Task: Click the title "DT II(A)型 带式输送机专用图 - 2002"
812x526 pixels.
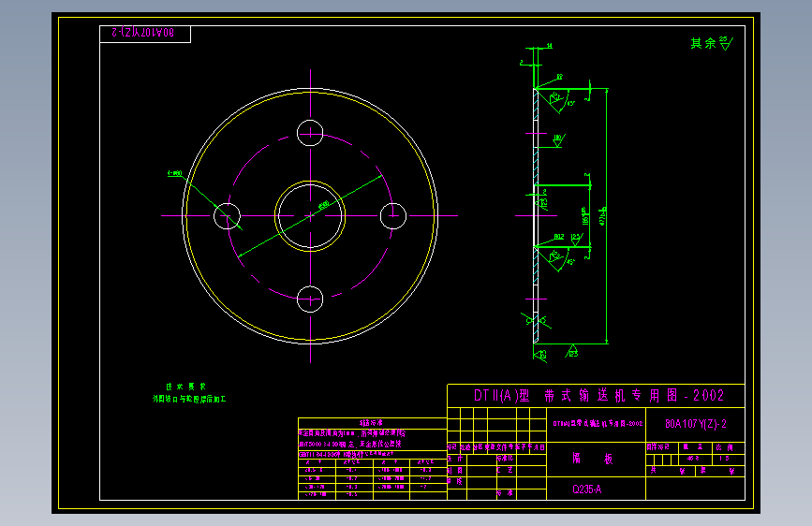Action: click(598, 396)
